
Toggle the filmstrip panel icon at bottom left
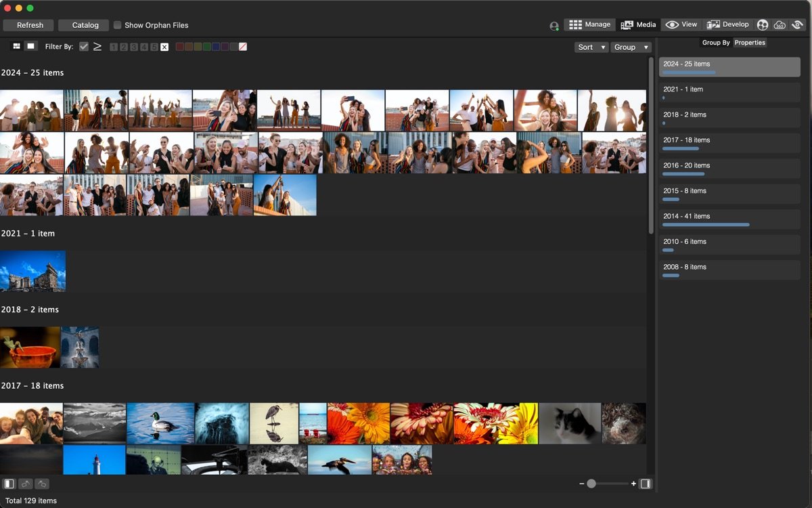tap(9, 484)
